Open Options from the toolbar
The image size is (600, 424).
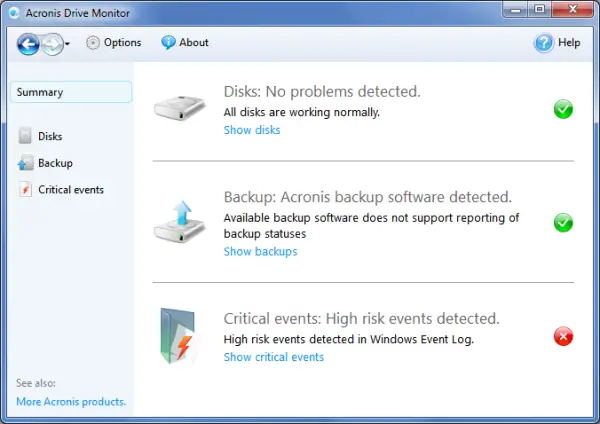[113, 43]
